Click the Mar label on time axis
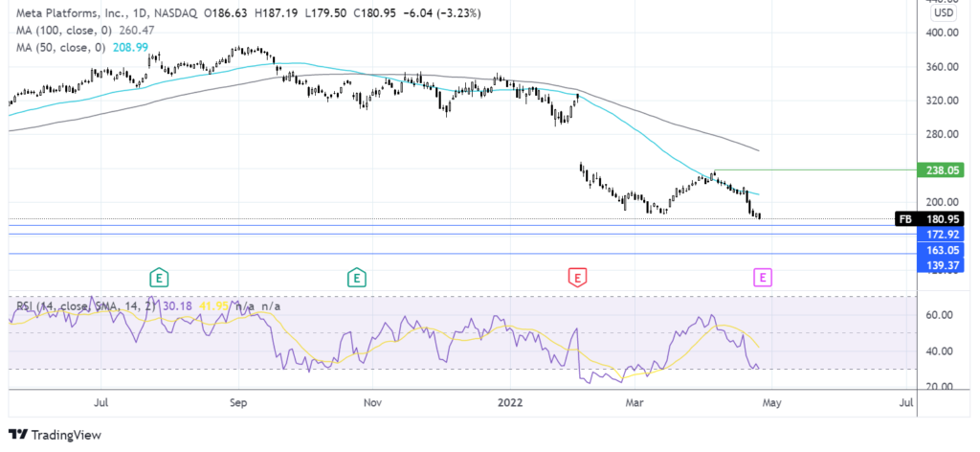 tap(635, 403)
